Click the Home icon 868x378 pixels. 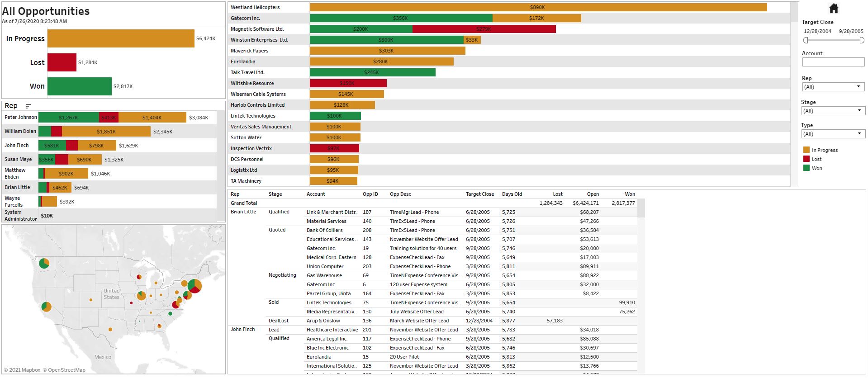coord(834,8)
